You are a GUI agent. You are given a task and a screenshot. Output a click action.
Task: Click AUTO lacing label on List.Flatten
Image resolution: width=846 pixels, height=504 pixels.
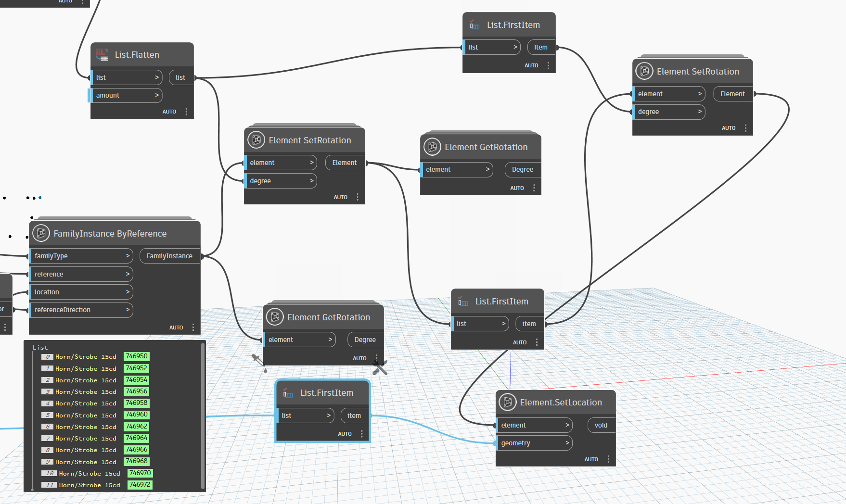tap(169, 112)
